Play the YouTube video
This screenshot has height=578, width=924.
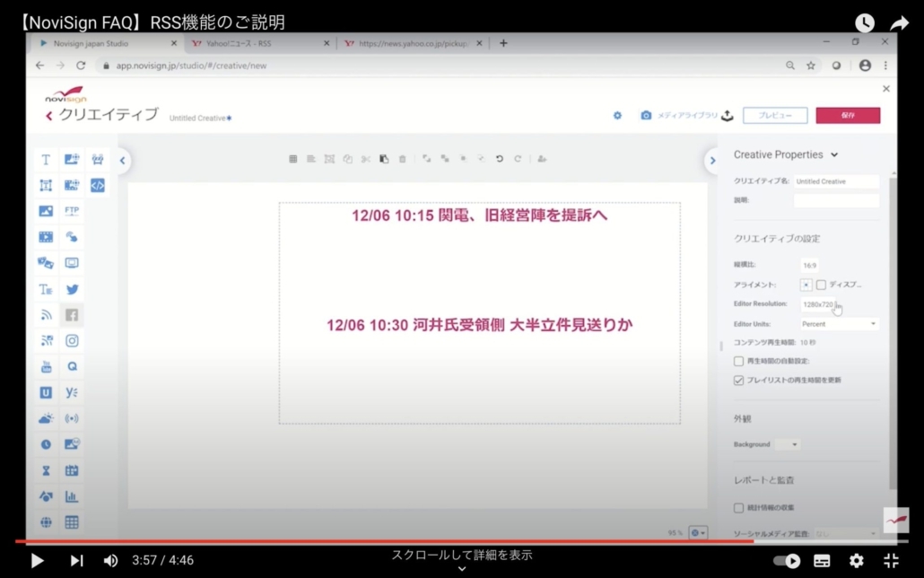37,560
